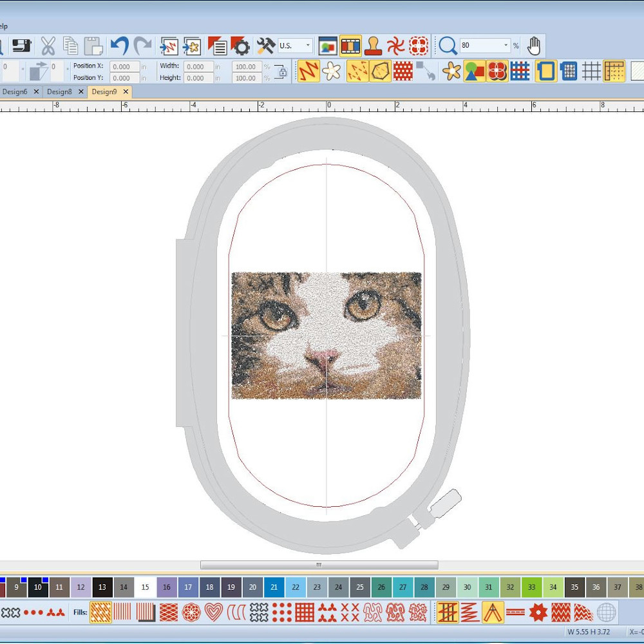
Task: Pick thread color swatch 13
Action: [102, 587]
